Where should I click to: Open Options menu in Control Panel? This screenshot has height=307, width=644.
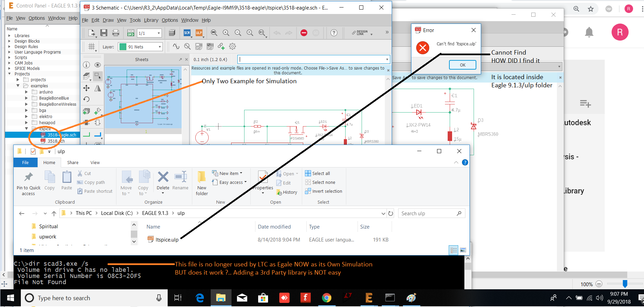point(37,18)
